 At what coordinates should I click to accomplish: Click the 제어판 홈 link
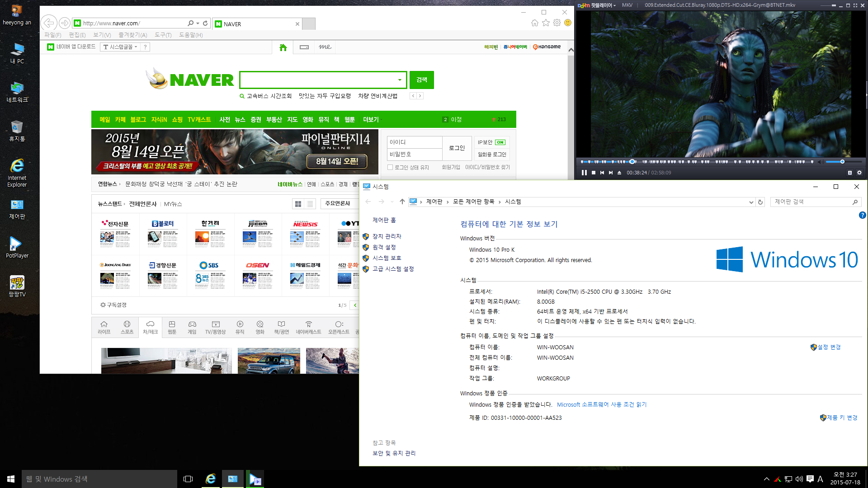(384, 221)
